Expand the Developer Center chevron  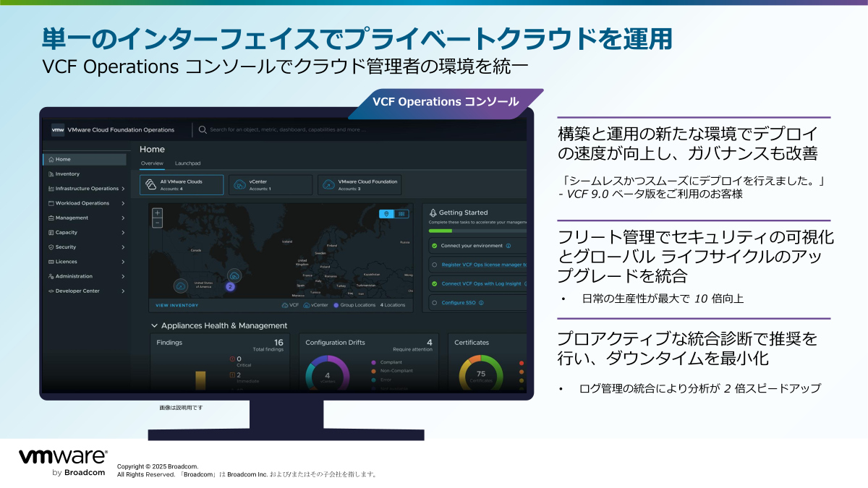[x=123, y=291]
